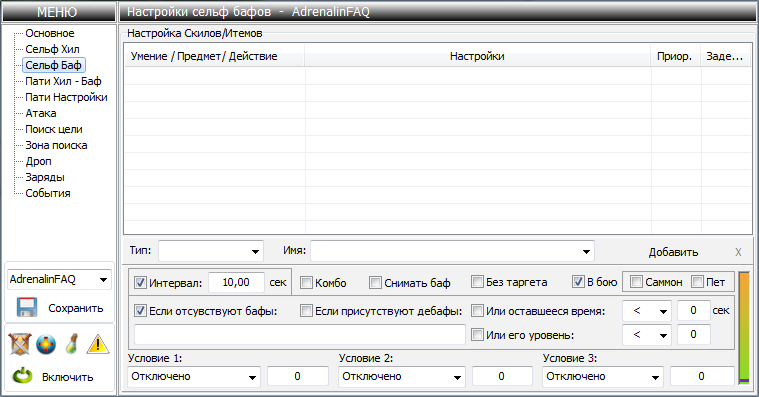Click the Умение / Предмет / Действие column header
The width and height of the screenshot is (759, 397).
[214, 56]
